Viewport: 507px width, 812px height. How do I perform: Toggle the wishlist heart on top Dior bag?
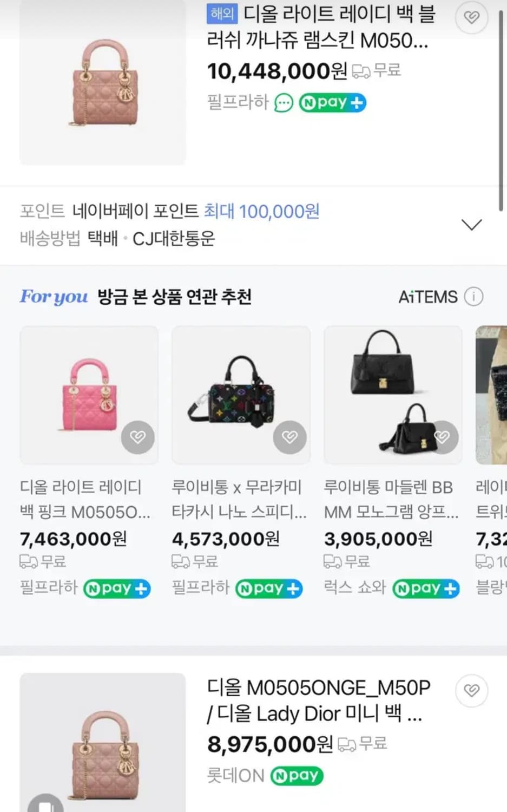471,17
